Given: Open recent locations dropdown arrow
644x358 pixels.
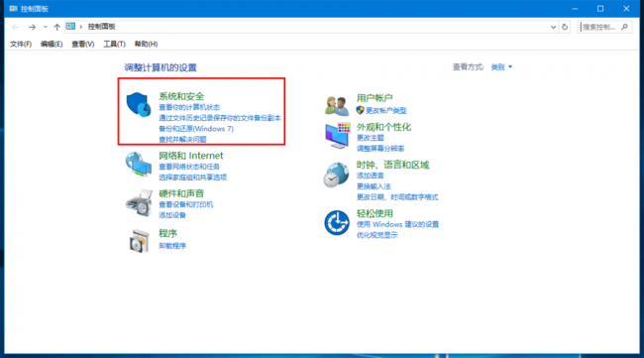Looking at the screenshot, I should [46, 27].
